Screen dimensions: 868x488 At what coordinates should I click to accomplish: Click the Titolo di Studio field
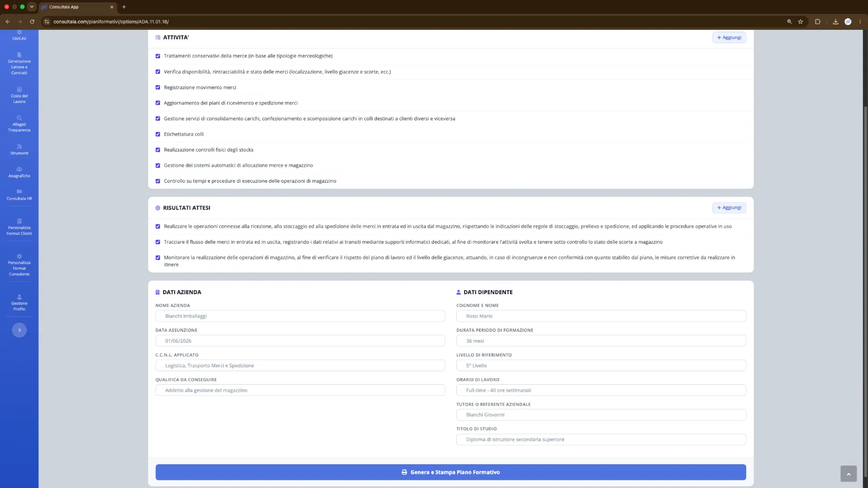tap(601, 440)
